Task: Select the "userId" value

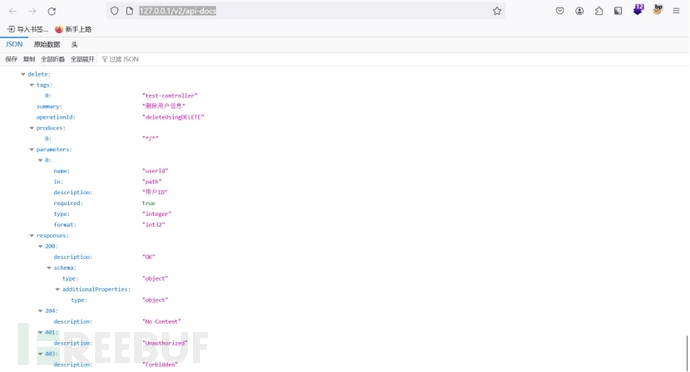Action: click(x=155, y=171)
